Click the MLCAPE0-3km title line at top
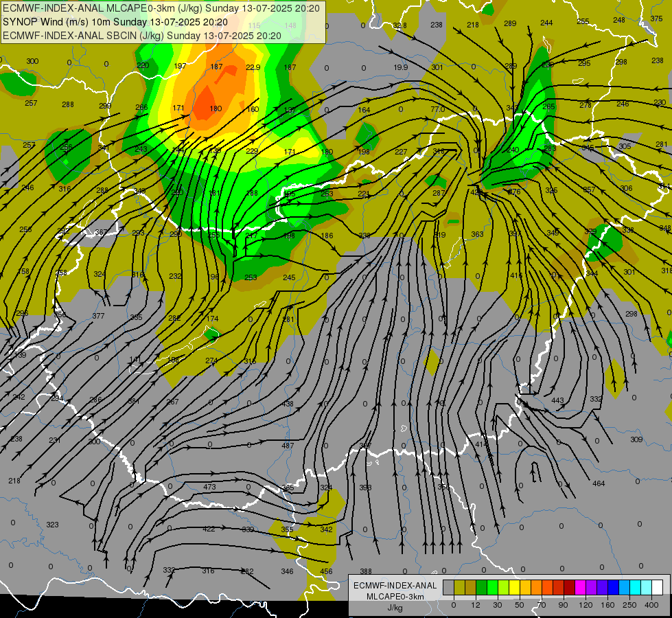672x618 pixels. (x=161, y=8)
